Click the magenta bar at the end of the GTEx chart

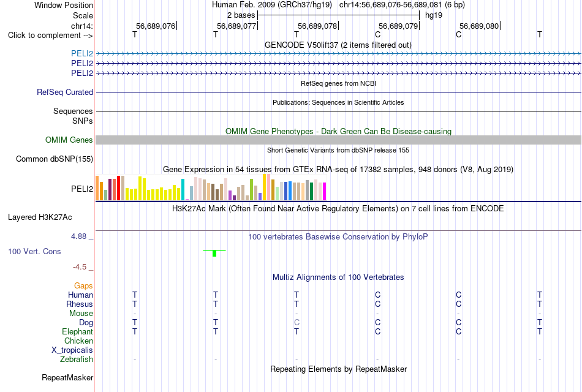[325, 192]
